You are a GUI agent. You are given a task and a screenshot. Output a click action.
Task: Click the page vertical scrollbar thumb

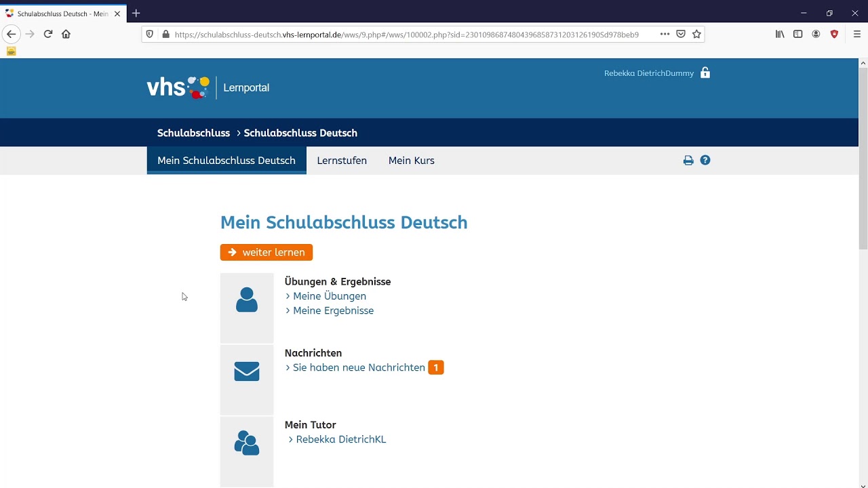point(863,159)
